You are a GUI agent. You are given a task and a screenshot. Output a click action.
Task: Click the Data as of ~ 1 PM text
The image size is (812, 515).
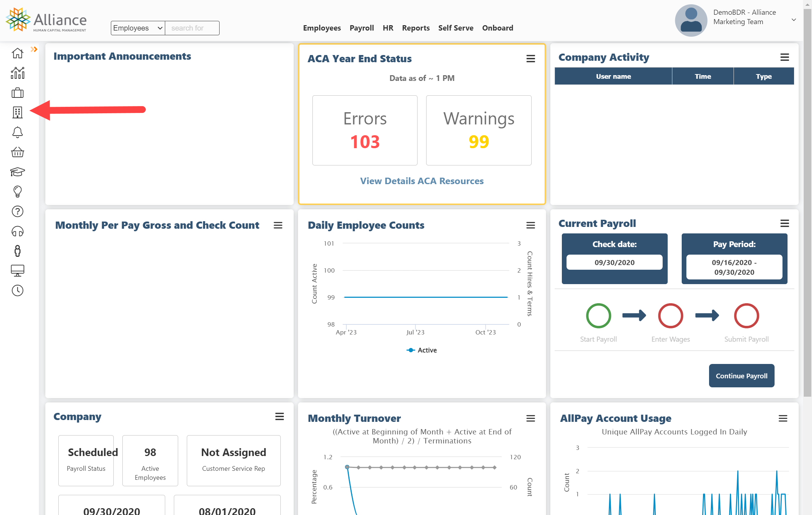[422, 78]
